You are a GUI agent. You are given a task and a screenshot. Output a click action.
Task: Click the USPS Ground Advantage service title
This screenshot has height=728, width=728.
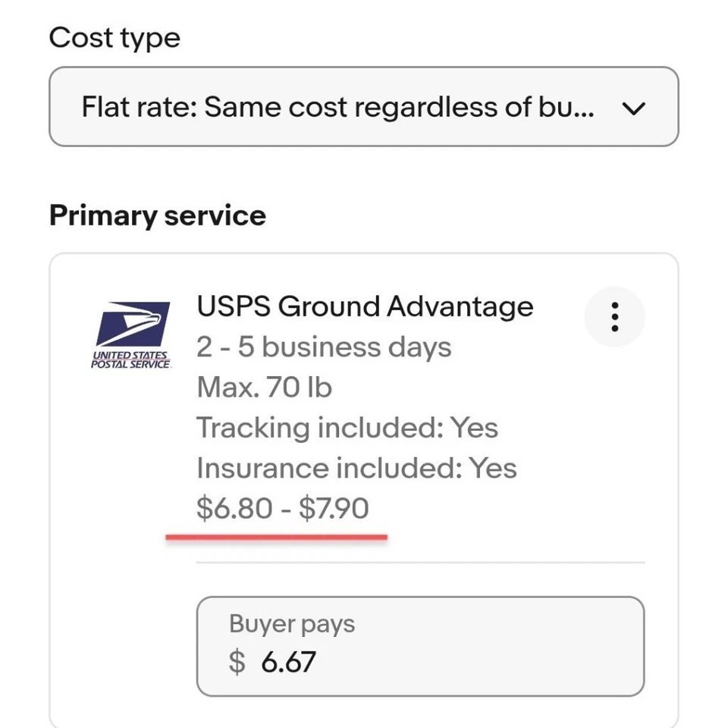click(x=365, y=306)
